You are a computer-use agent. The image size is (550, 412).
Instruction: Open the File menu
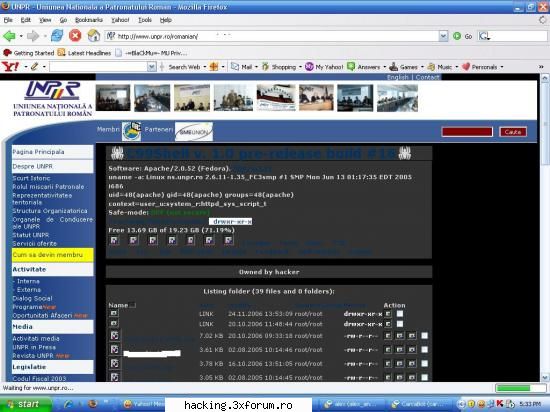[8, 20]
